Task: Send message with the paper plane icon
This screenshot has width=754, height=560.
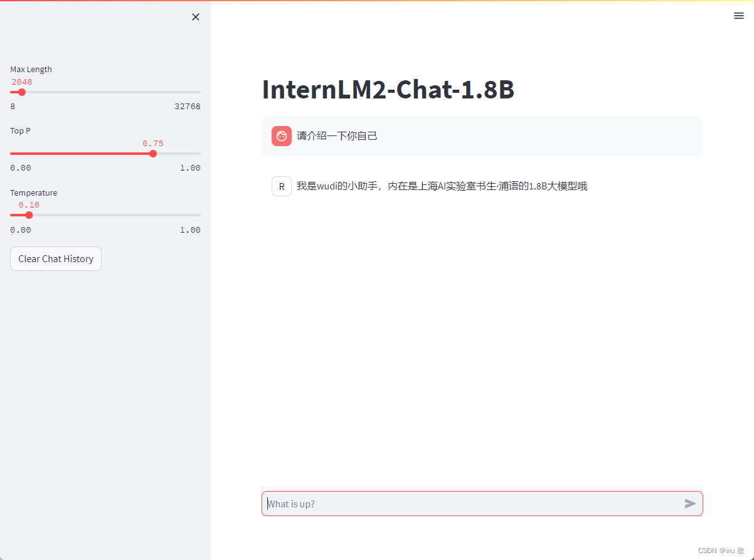Action: tap(690, 504)
